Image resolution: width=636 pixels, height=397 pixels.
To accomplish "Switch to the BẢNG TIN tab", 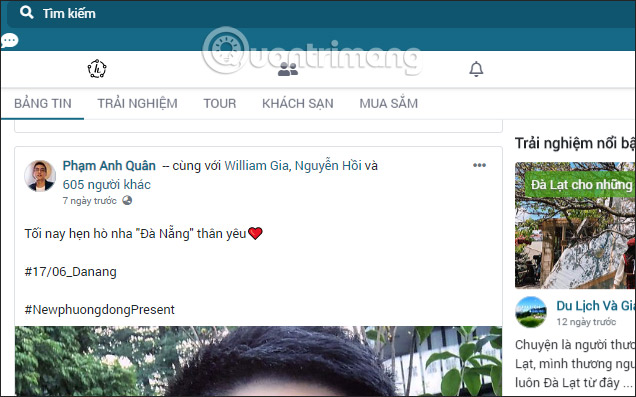I will coord(43,103).
